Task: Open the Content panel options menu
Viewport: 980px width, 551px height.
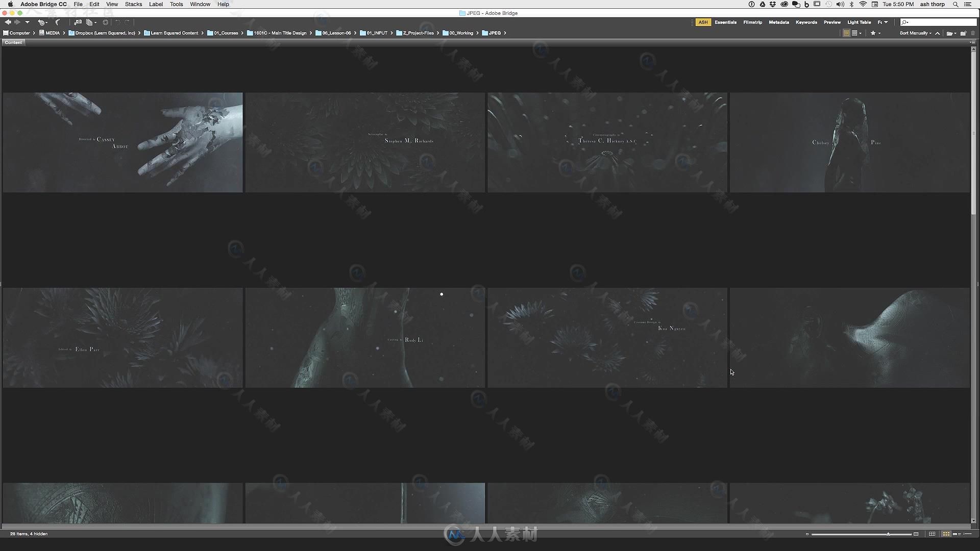Action: (x=972, y=42)
